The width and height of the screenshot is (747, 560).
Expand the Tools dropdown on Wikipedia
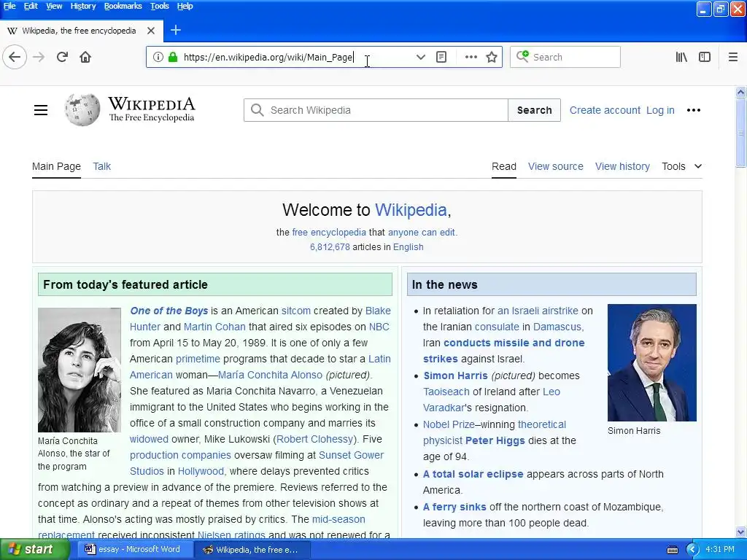[x=682, y=166]
